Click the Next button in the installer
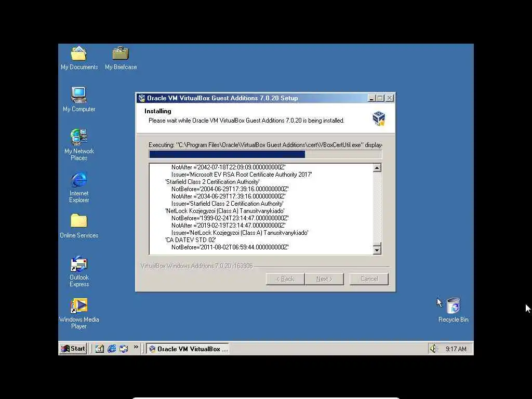The height and width of the screenshot is (399, 532). (324, 279)
